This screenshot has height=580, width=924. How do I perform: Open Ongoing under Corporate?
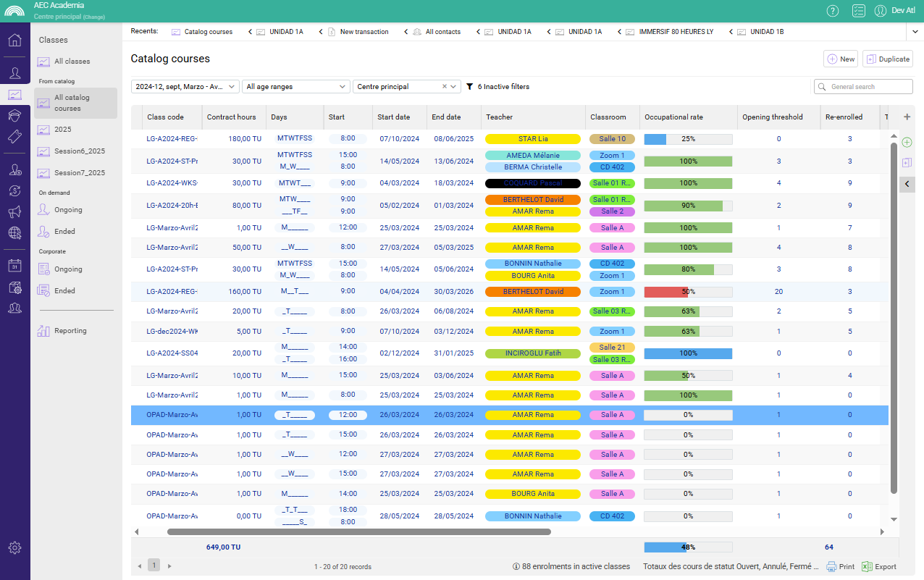[75, 269]
